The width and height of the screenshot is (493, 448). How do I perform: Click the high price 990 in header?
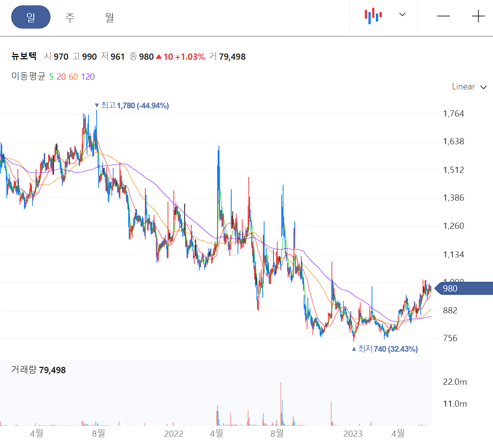[x=89, y=57]
